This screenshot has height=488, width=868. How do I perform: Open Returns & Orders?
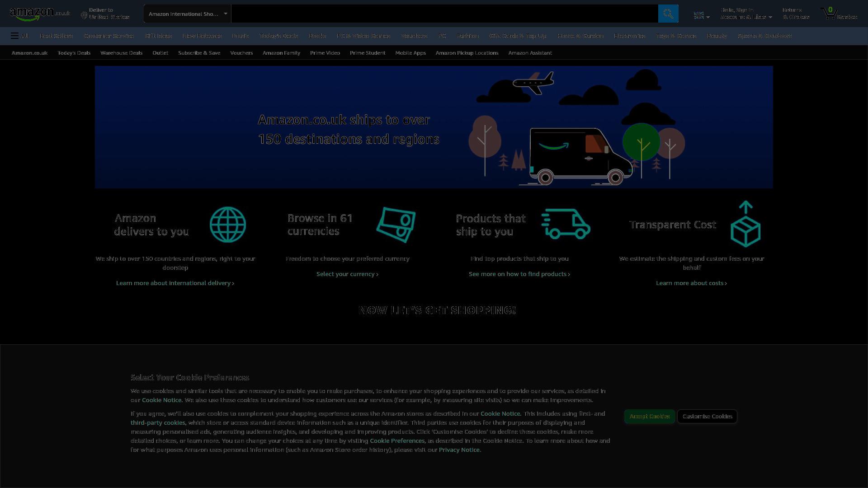[x=796, y=14]
